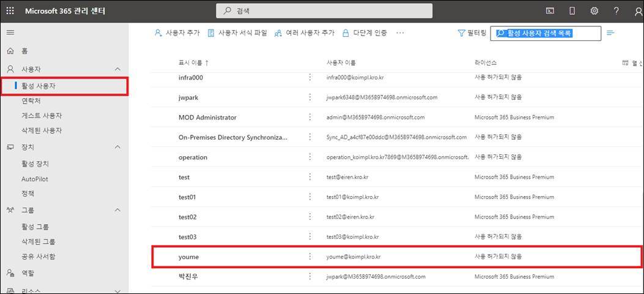Open 활성 그룹 in navigation

[x=35, y=227]
